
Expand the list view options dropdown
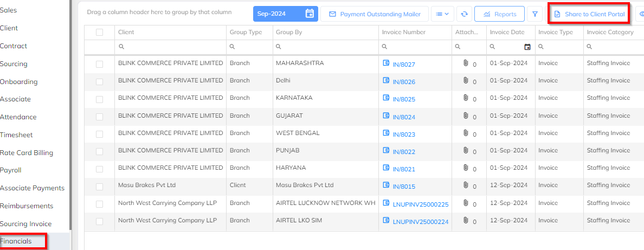coord(442,14)
